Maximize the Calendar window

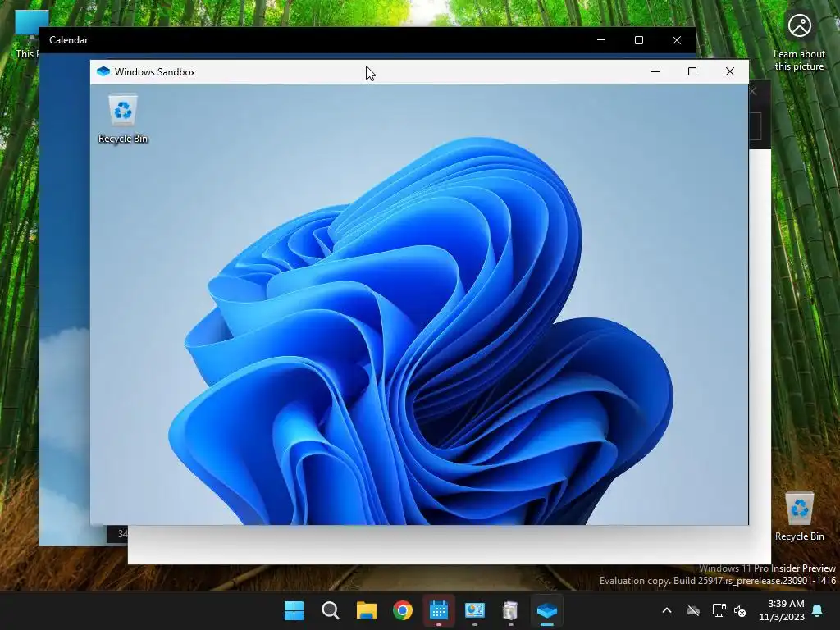coord(638,40)
